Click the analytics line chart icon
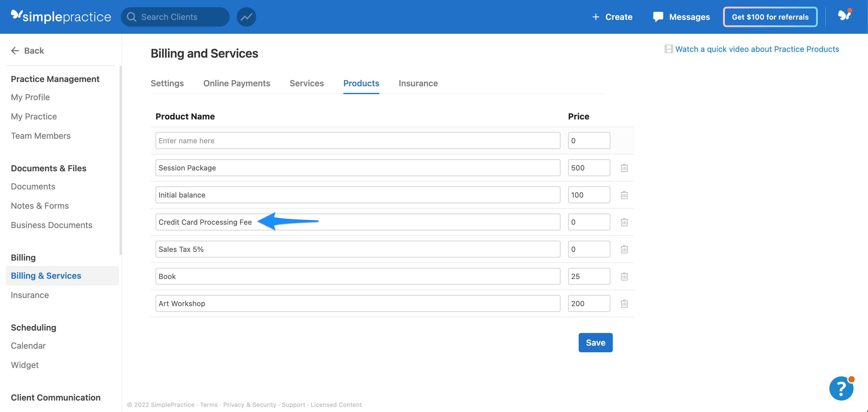The image size is (868, 412). [x=246, y=17]
